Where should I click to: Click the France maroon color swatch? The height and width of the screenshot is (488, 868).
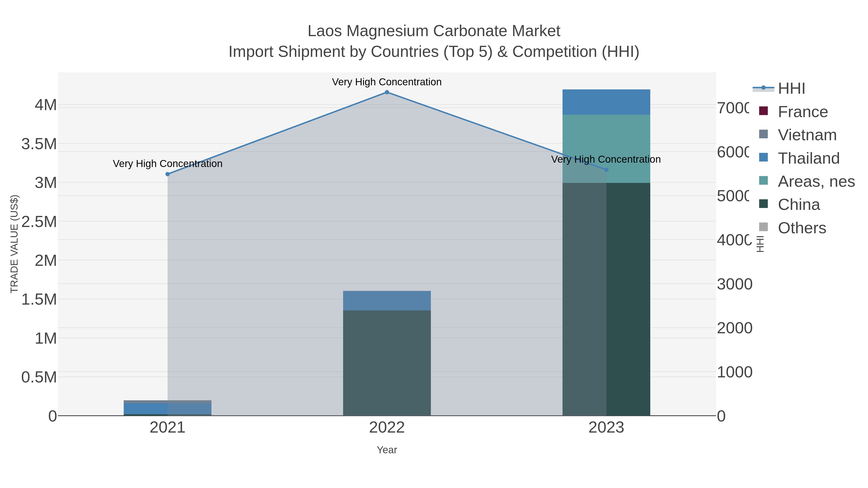764,111
